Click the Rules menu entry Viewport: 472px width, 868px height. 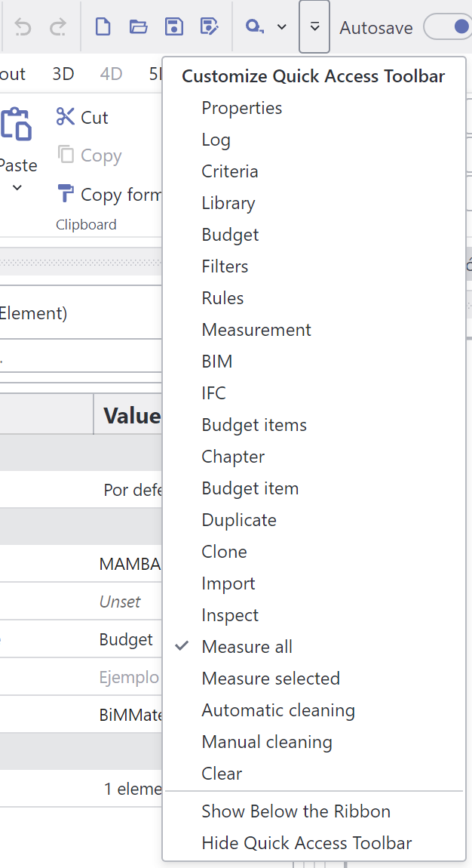pyautogui.click(x=314, y=298)
